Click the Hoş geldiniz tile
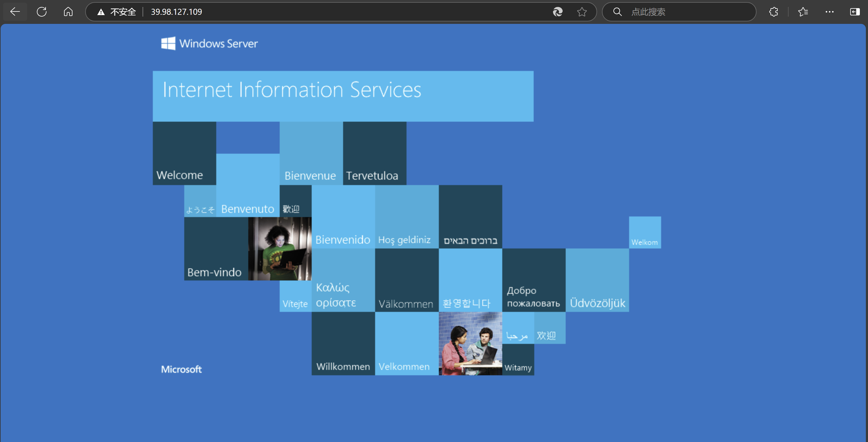 pyautogui.click(x=407, y=217)
